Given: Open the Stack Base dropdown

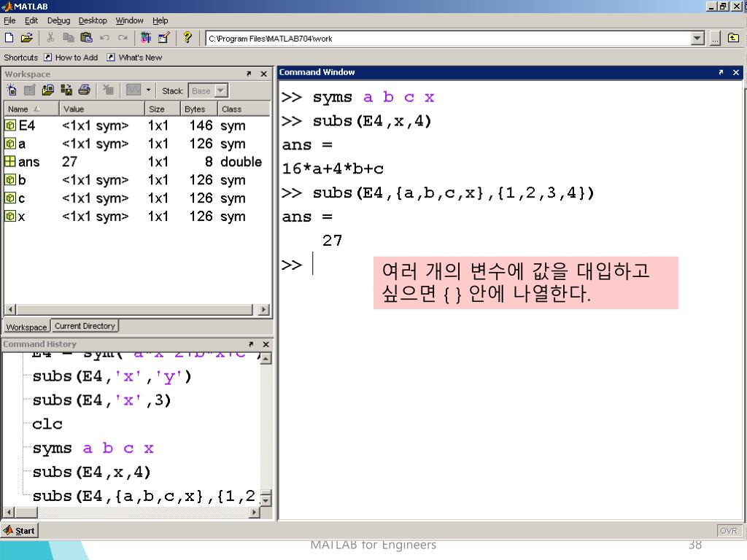Looking at the screenshot, I should click(208, 90).
